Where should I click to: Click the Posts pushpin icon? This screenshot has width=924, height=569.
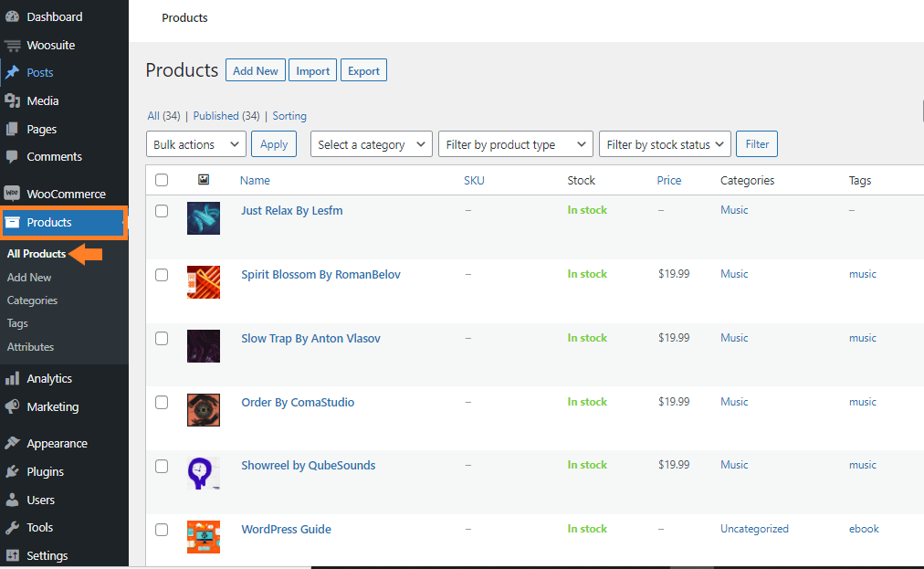tap(13, 72)
